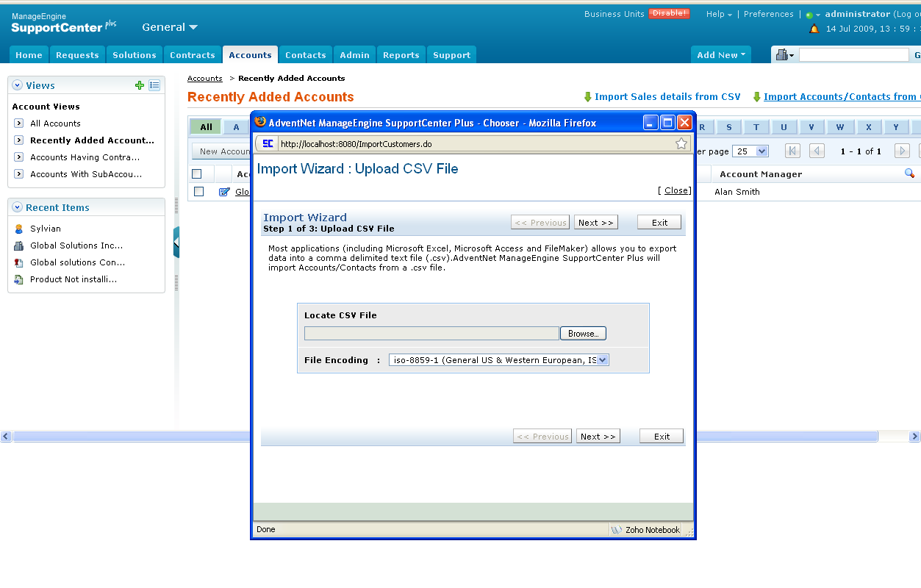Image resolution: width=921 pixels, height=588 pixels.
Task: Click Browse to locate CSV file
Action: point(583,334)
